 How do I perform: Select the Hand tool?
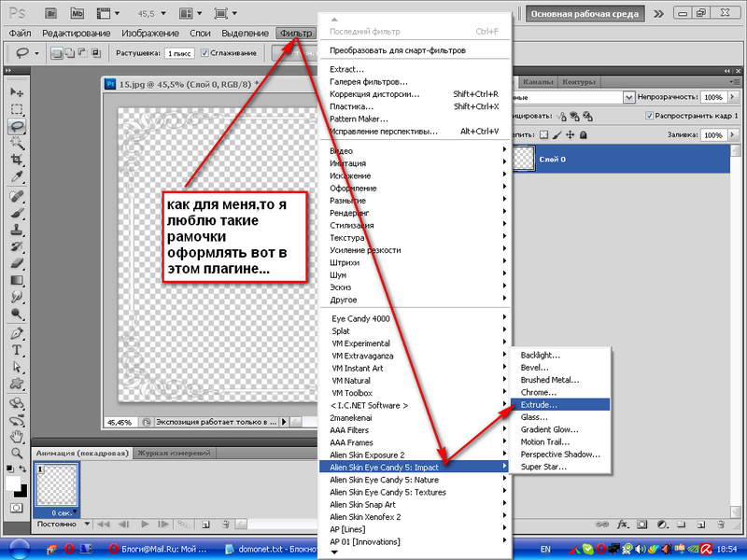(x=17, y=436)
